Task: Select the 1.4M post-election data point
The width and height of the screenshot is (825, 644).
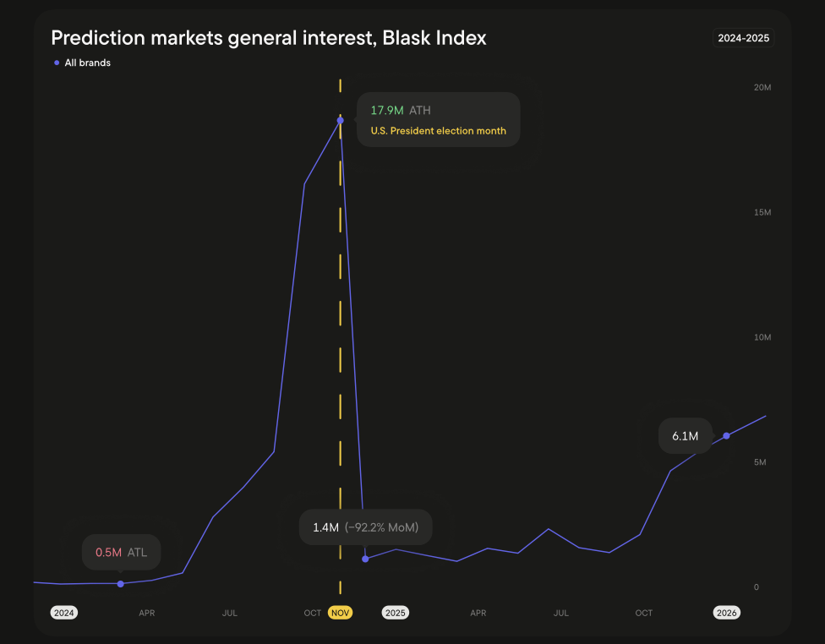Action: tap(365, 559)
